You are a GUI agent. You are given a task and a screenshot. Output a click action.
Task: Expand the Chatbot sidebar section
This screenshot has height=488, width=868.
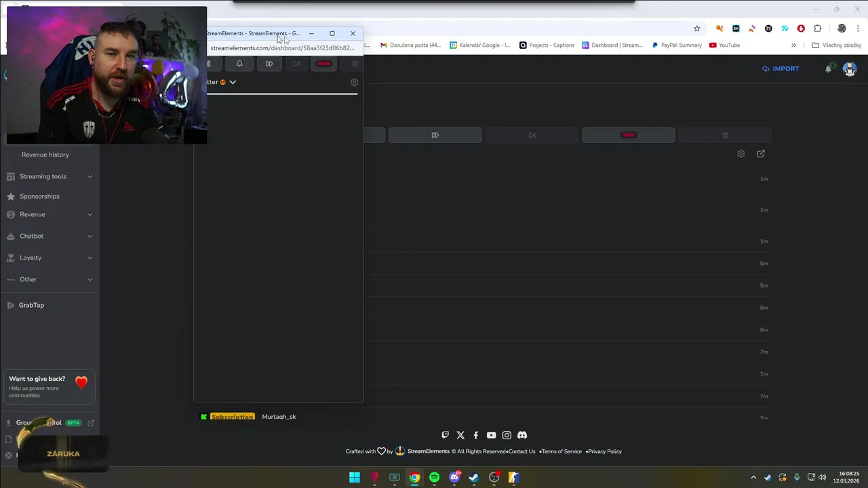click(50, 236)
